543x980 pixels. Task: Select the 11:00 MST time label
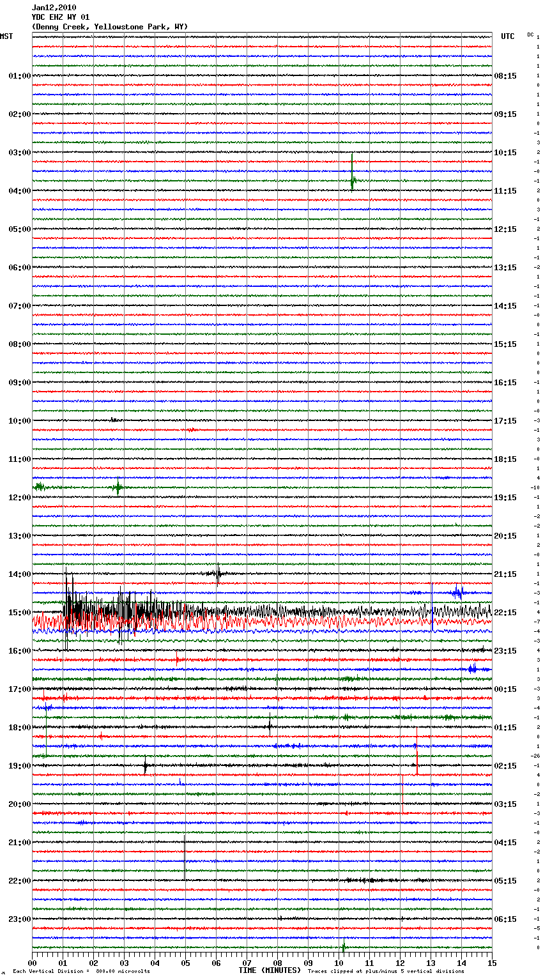coord(19,459)
